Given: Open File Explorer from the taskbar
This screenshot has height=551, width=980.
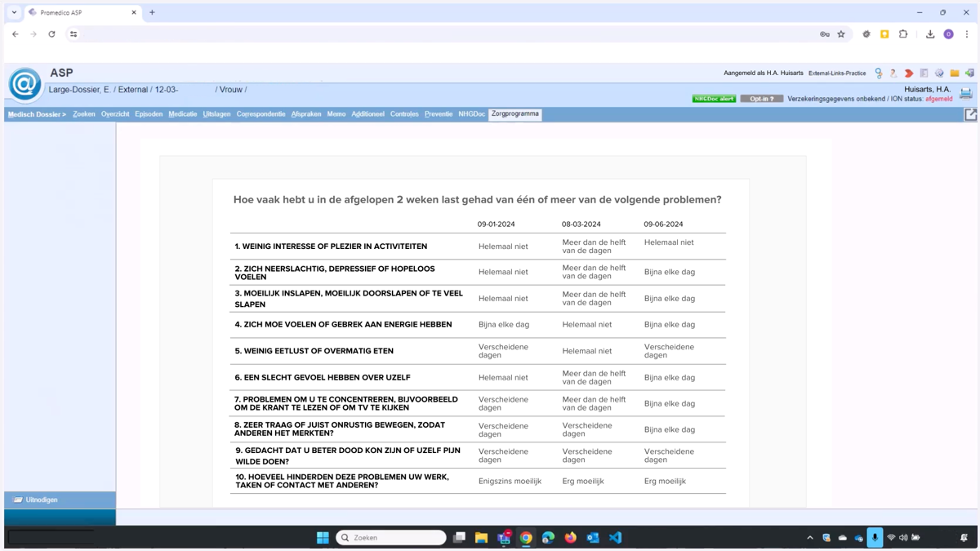Looking at the screenshot, I should pyautogui.click(x=481, y=537).
